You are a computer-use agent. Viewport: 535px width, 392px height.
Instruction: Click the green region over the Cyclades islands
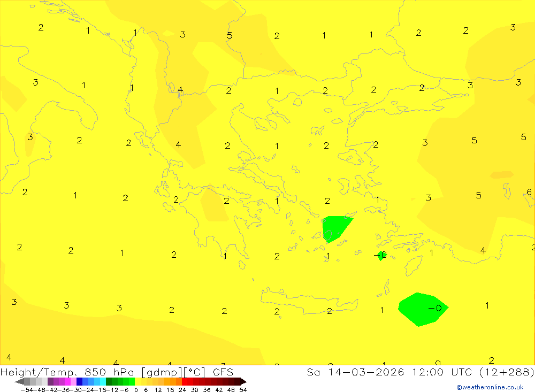[335, 228]
